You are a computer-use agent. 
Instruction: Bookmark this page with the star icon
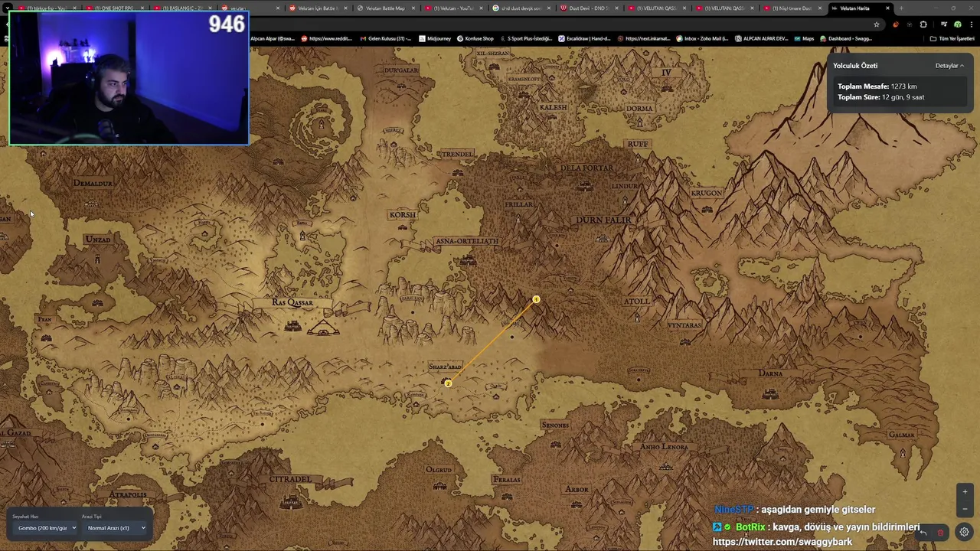click(877, 24)
